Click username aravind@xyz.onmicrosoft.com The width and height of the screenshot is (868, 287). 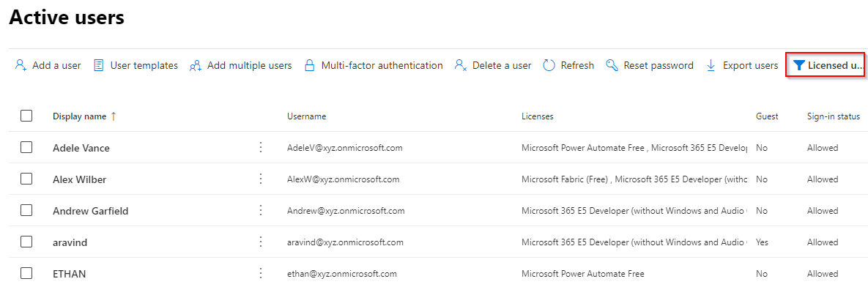346,243
